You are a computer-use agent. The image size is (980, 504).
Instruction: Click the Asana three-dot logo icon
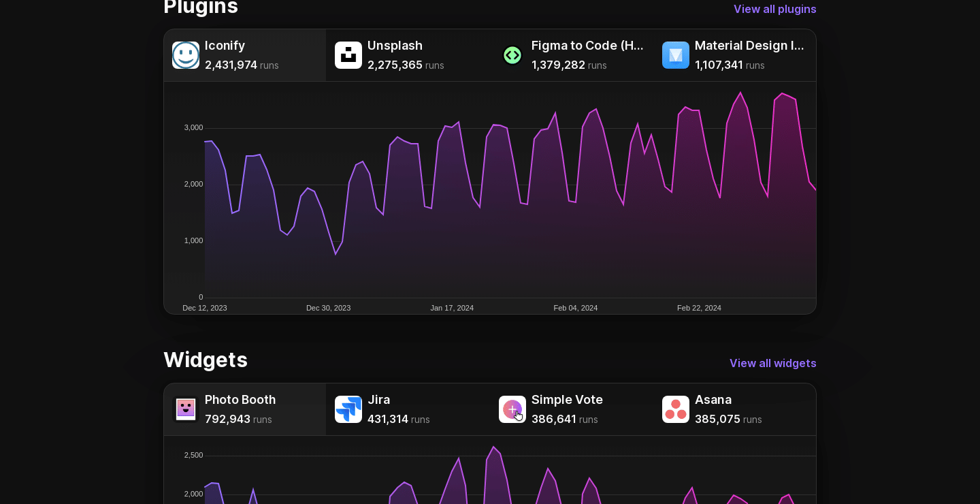click(676, 409)
